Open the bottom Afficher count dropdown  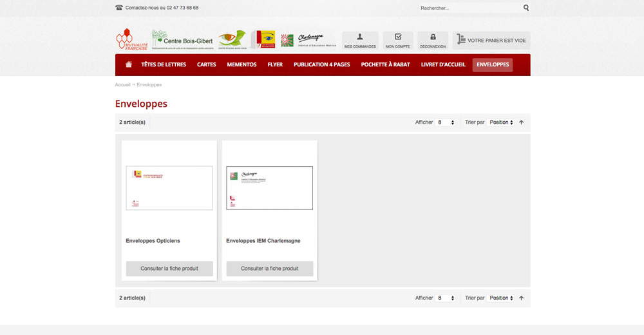click(x=445, y=298)
